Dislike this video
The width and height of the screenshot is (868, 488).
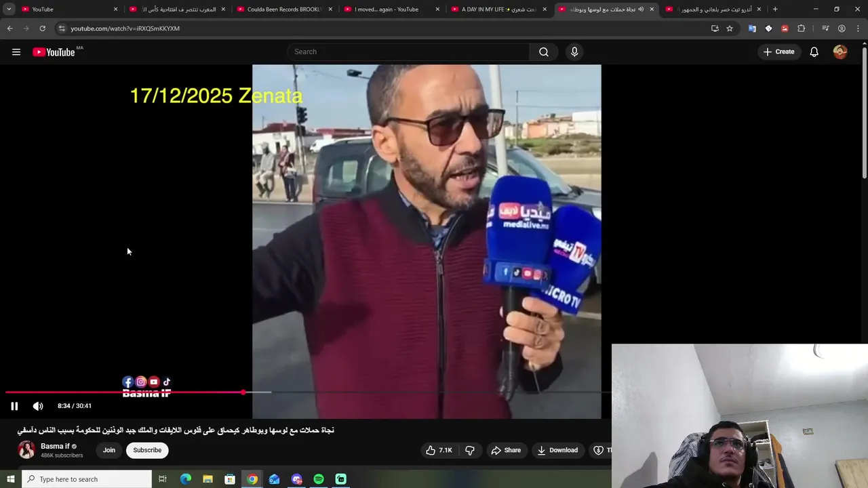click(x=469, y=450)
